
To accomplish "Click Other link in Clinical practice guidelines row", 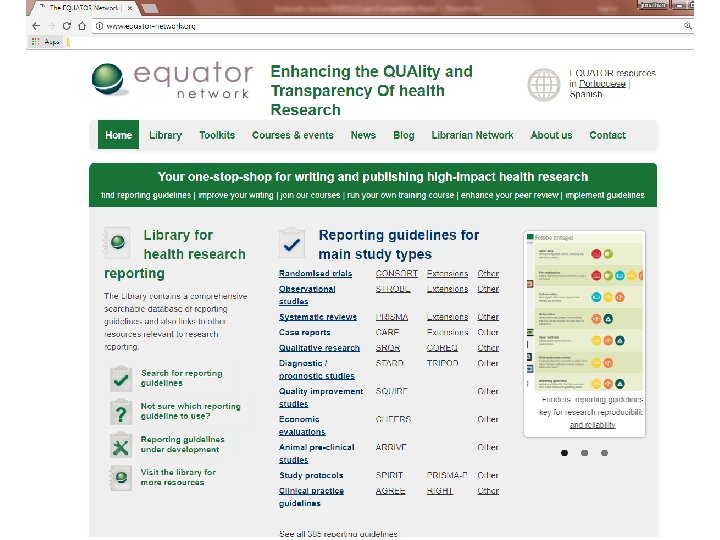I will [488, 491].
